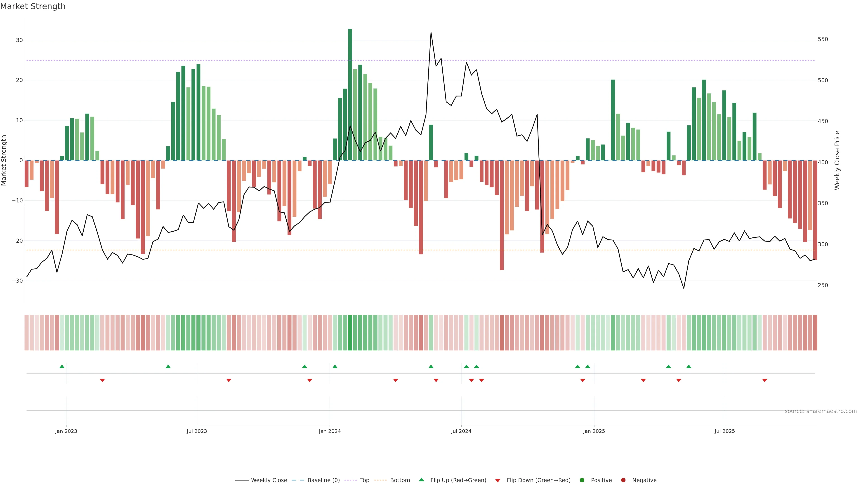Click the Jan 2023 x-axis label
The height and width of the screenshot is (488, 868).
66,431
